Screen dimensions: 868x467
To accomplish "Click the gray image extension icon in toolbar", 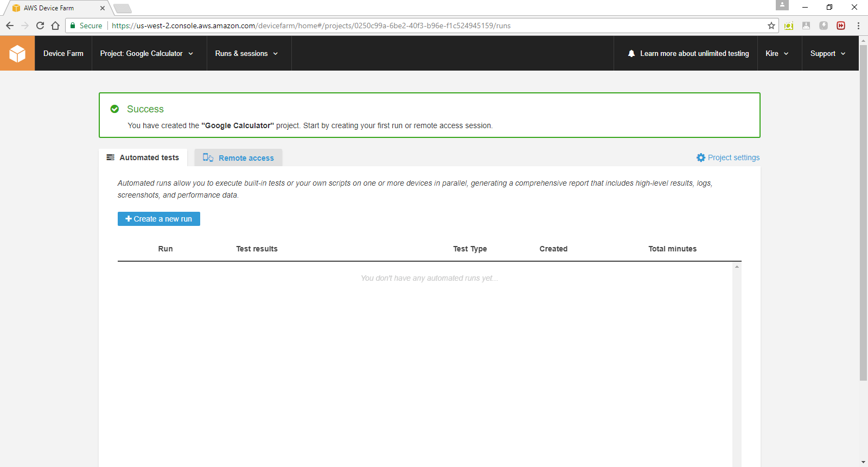I will point(806,26).
